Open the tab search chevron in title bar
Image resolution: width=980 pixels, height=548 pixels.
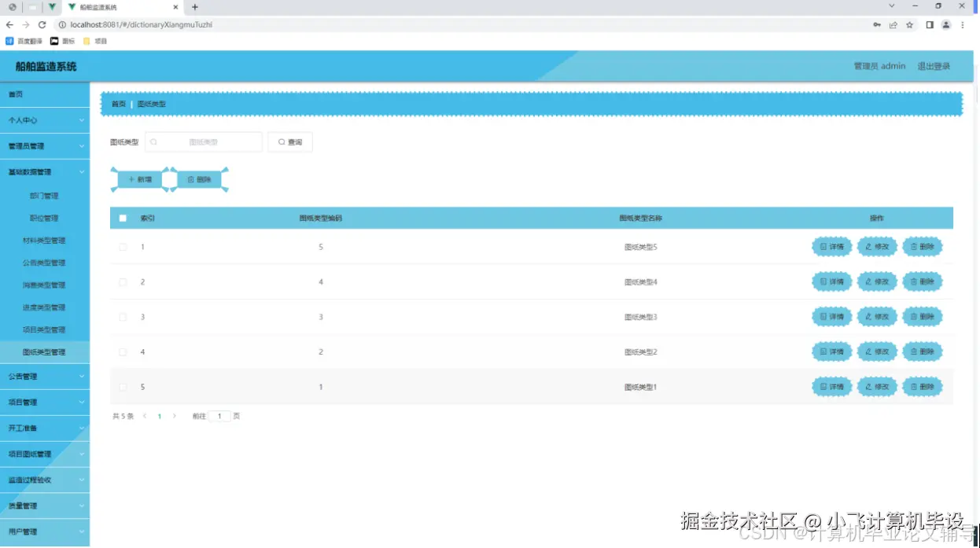(892, 6)
